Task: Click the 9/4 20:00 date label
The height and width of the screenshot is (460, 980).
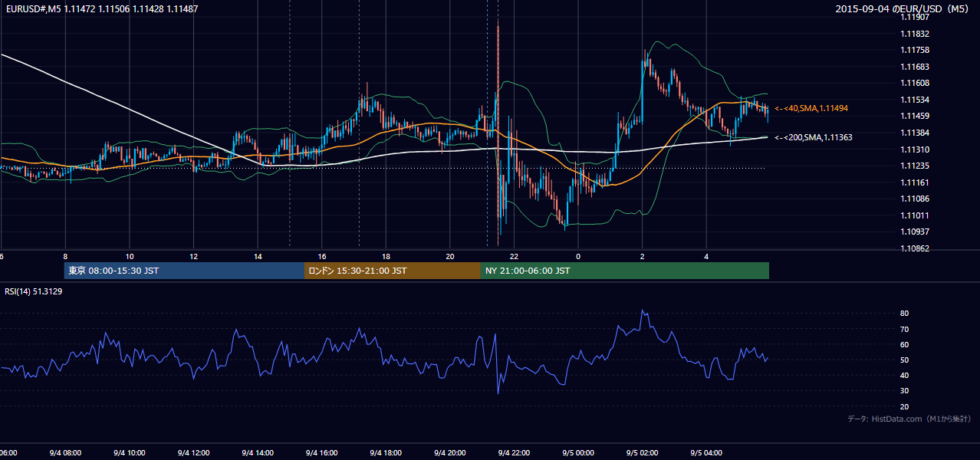Action: (x=449, y=453)
